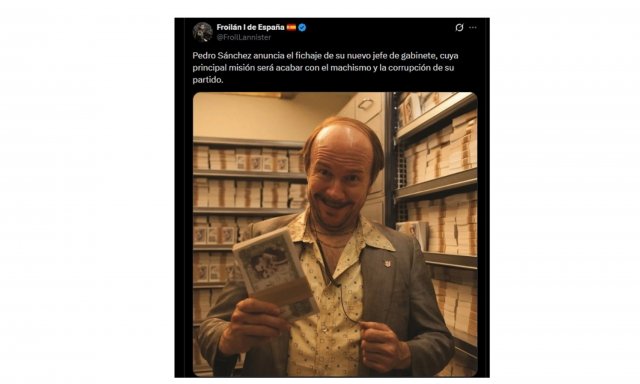
Task: Click the clenched fist at the photo's bottom
Action: (x=384, y=347)
